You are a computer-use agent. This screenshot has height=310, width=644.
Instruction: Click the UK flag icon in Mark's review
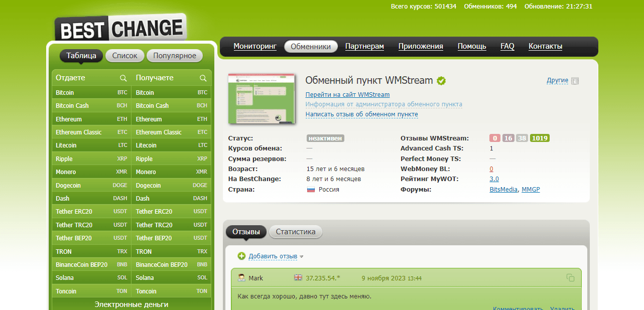298,277
